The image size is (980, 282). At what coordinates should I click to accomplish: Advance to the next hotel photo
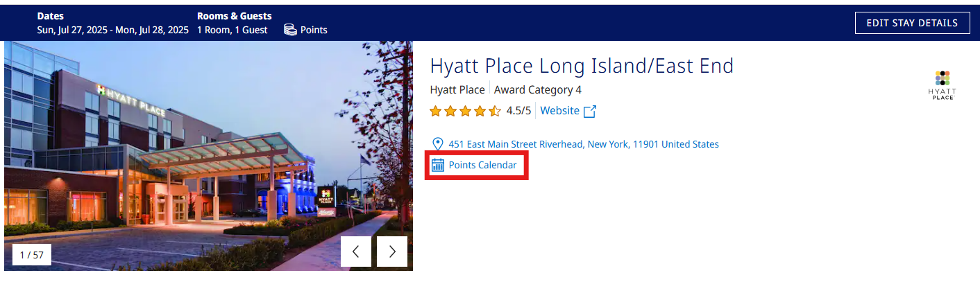tap(392, 252)
